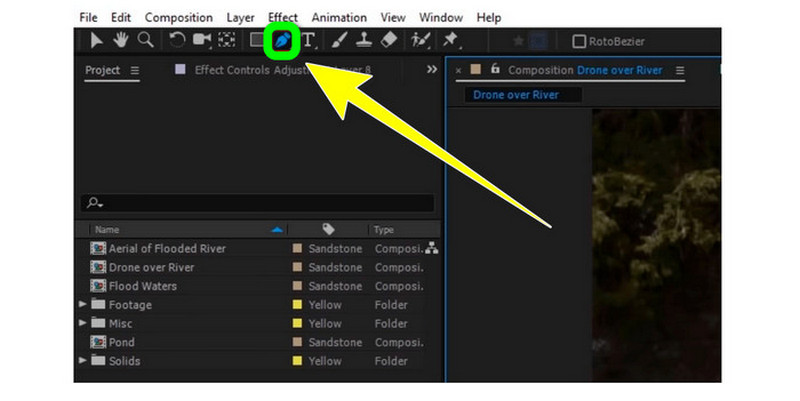Open the search filter dropdown arrow
Image resolution: width=800 pixels, height=401 pixels.
[x=102, y=205]
